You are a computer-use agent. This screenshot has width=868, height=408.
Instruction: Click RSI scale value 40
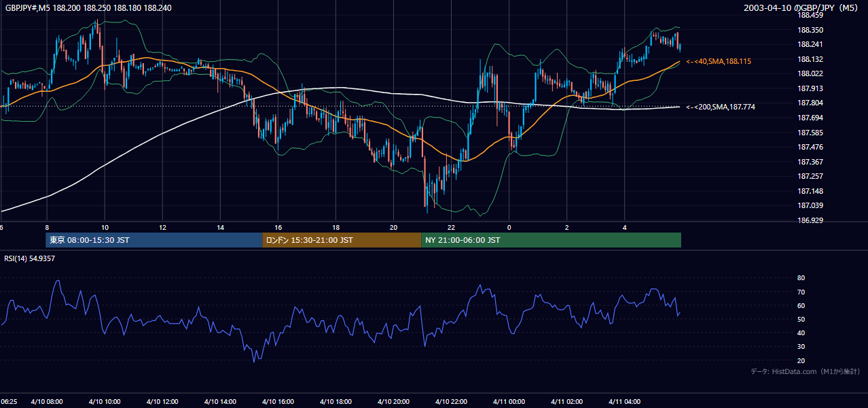[x=801, y=333]
